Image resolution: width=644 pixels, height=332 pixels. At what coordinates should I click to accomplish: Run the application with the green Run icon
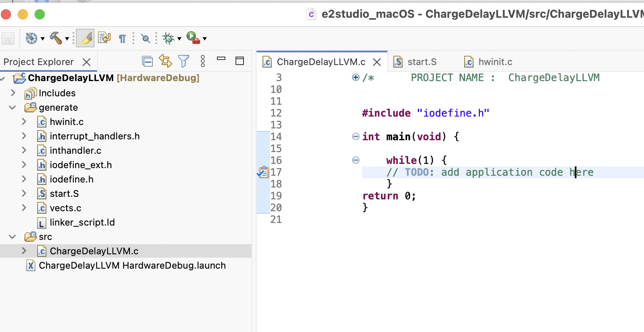[192, 38]
